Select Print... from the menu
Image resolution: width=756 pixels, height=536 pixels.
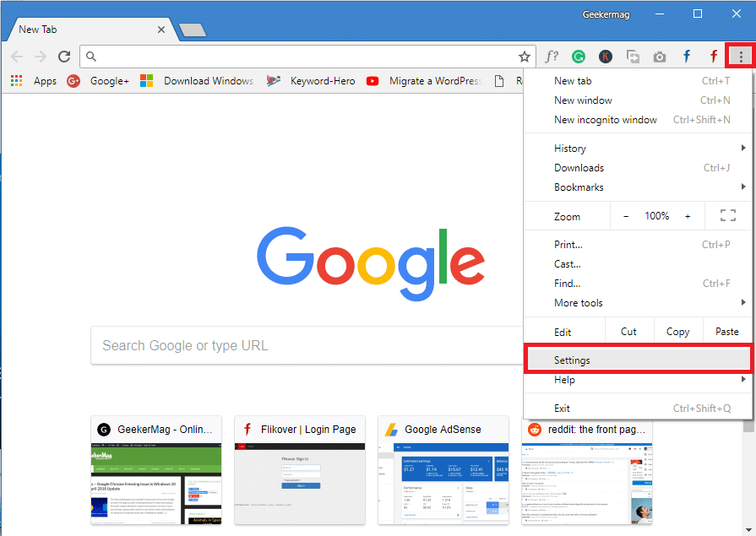point(638,245)
